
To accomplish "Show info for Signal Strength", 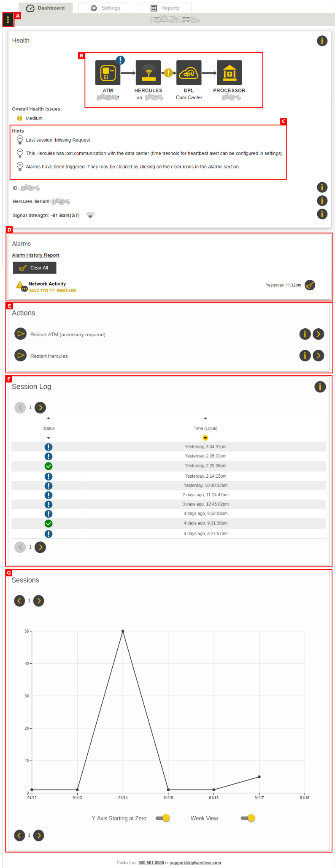I will [x=322, y=214].
